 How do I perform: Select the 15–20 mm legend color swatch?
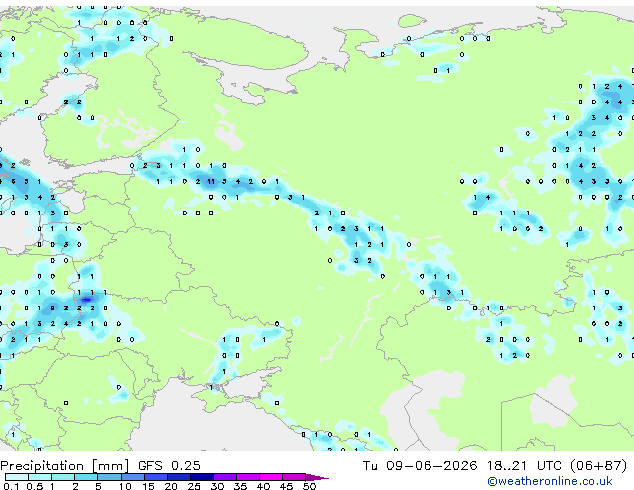point(156,477)
